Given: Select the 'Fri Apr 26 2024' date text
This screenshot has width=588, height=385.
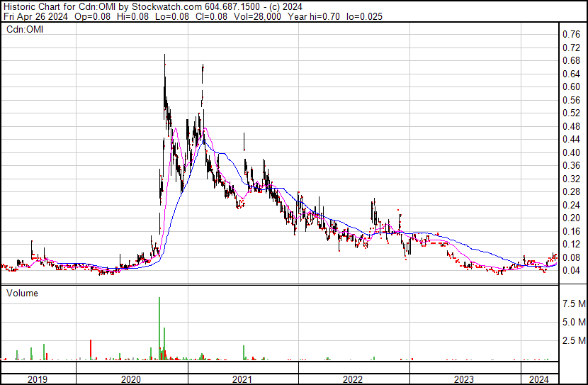Looking at the screenshot, I should click(x=35, y=16).
